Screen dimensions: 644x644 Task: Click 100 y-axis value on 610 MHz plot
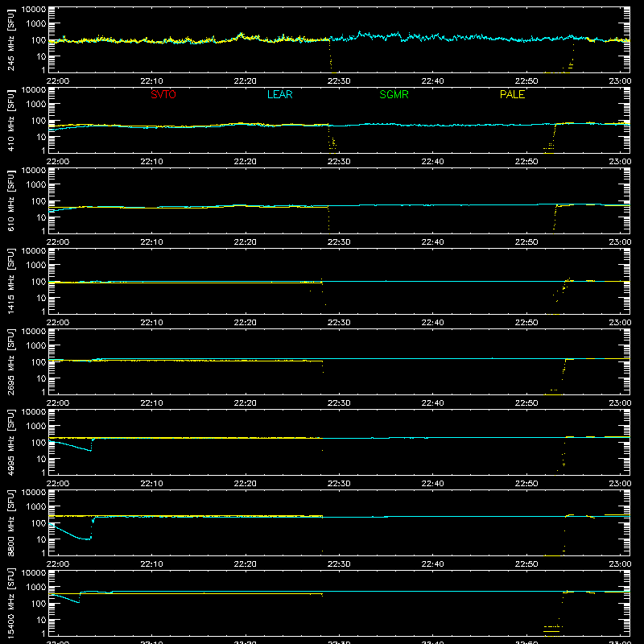pos(39,201)
